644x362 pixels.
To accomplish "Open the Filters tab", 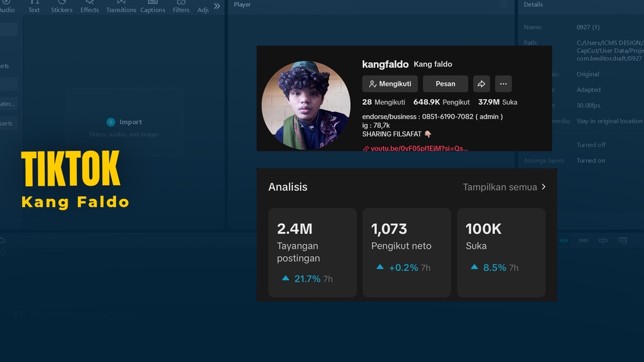I will 180,7.
